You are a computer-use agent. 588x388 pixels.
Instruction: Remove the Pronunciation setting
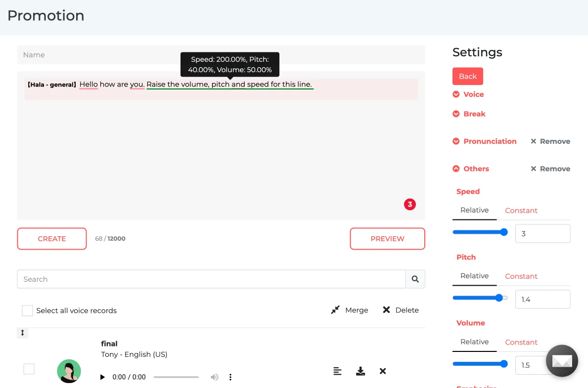(550, 141)
